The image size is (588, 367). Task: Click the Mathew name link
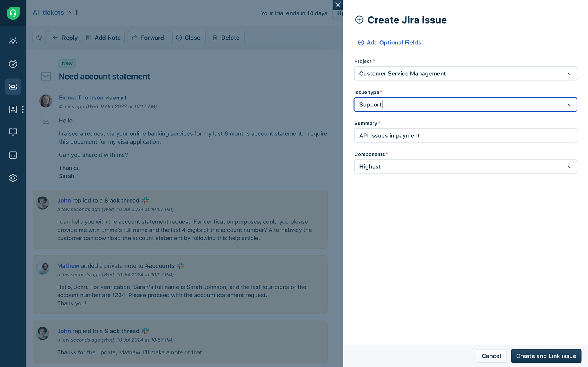68,266
